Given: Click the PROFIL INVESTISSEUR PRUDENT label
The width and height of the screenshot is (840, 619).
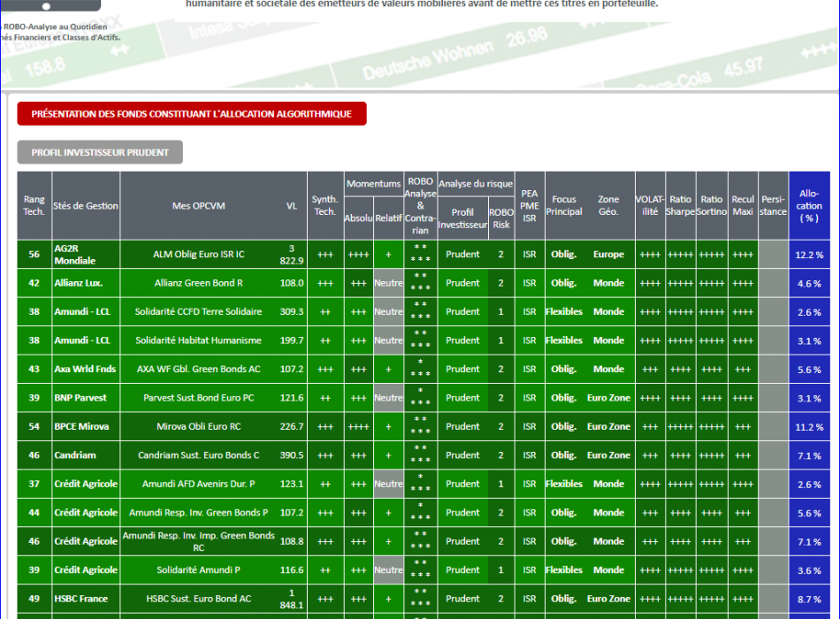Looking at the screenshot, I should (x=100, y=152).
